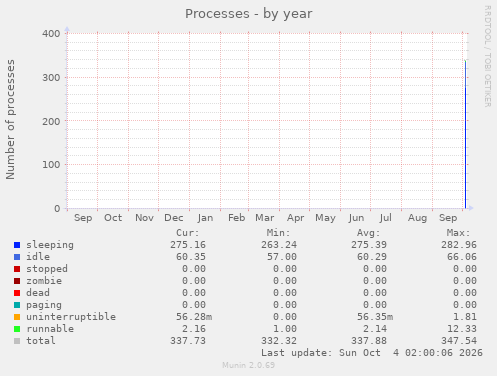Click the idle legend color swatch

17,257
